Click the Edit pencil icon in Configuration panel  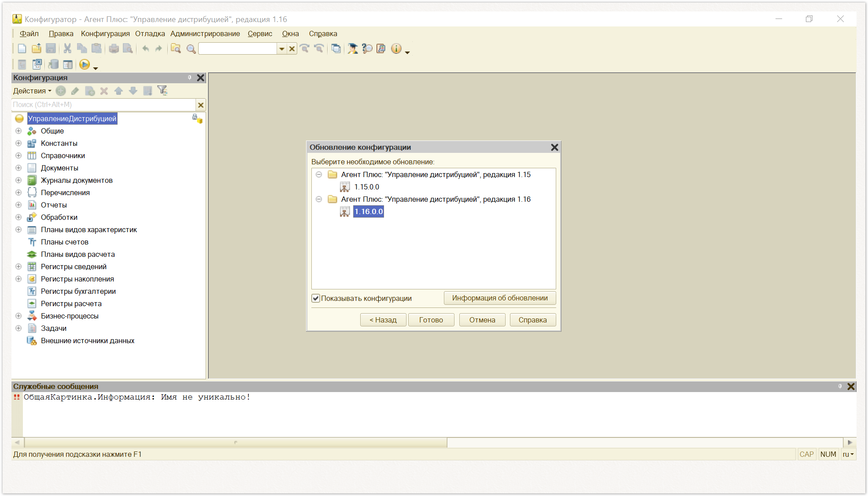(75, 91)
